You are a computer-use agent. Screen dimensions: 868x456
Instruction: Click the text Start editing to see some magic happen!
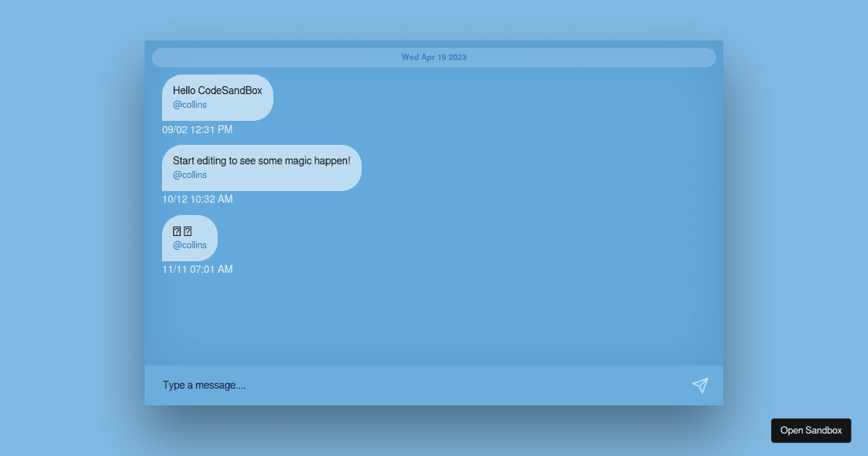pyautogui.click(x=261, y=160)
